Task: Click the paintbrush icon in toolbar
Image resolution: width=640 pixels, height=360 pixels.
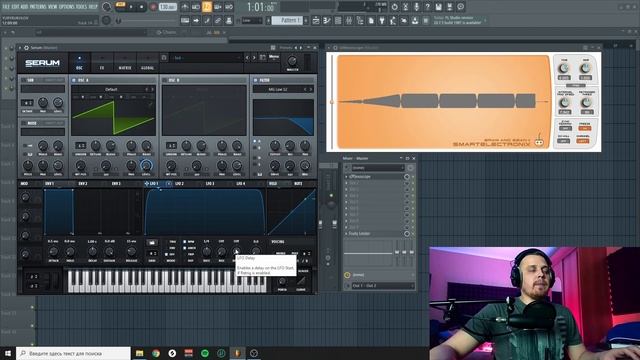Action: pos(207,20)
